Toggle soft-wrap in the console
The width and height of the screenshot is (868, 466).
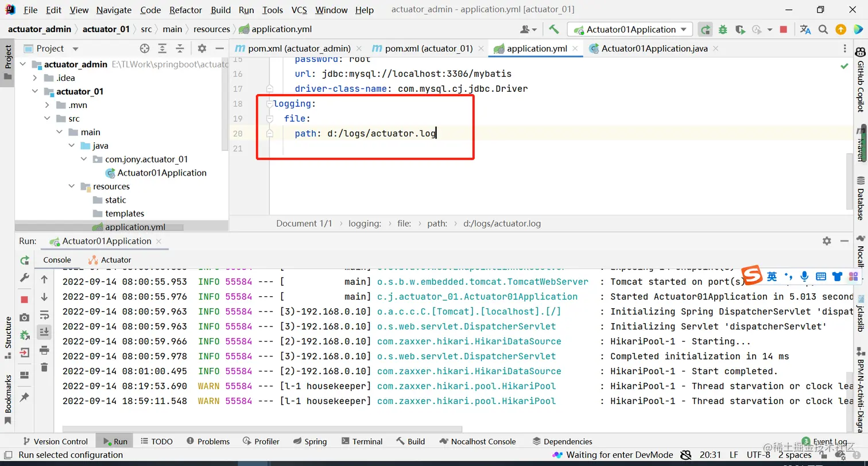click(44, 315)
